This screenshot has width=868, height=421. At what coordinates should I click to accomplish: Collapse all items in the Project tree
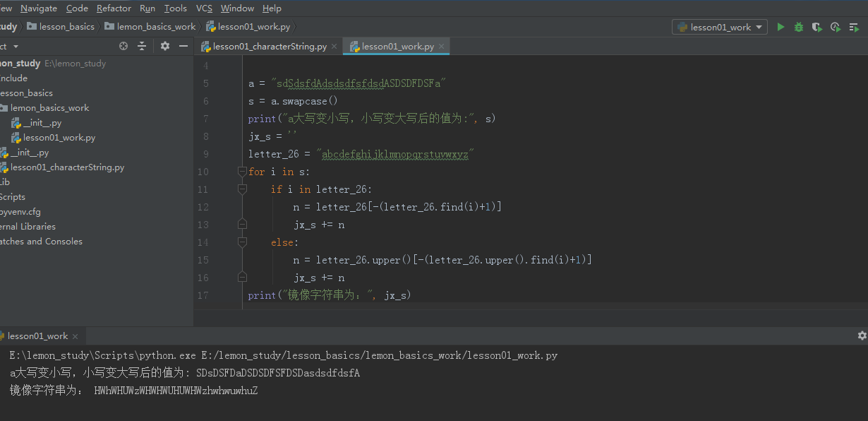tap(142, 46)
